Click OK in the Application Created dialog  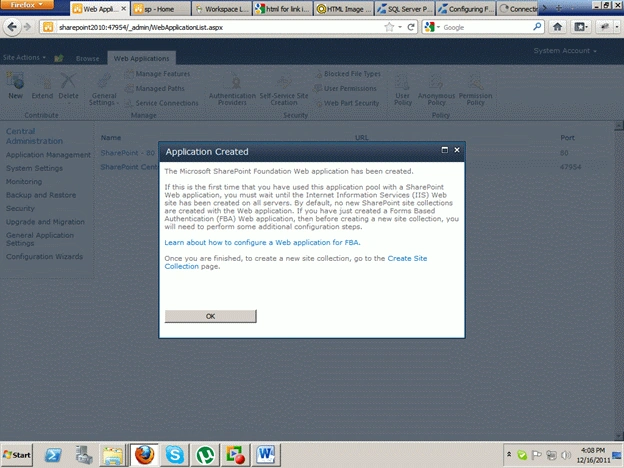(211, 316)
